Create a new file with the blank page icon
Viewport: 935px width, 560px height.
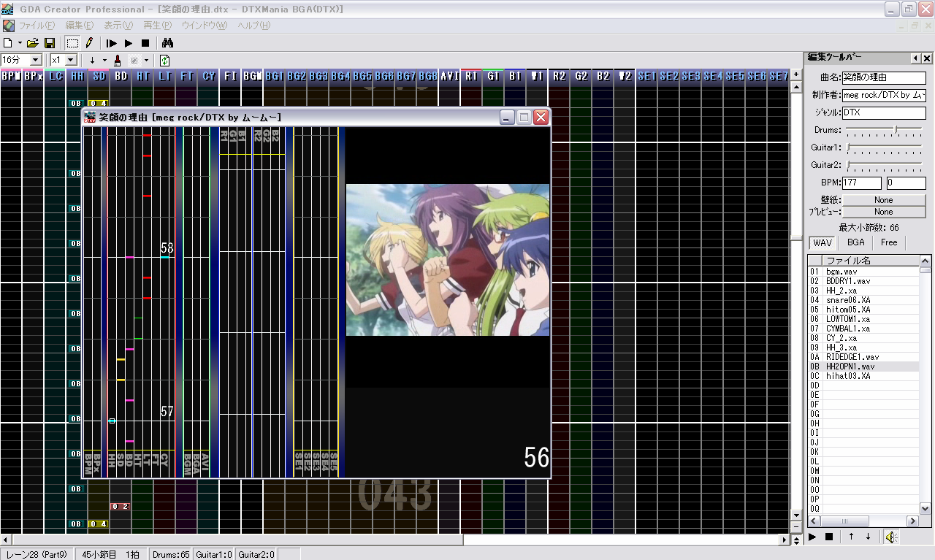pos(8,44)
